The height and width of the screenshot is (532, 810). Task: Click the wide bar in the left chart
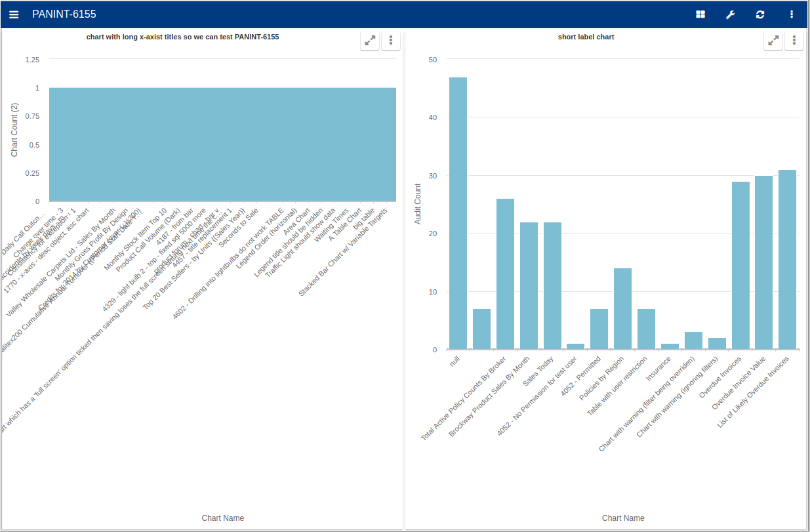[x=222, y=143]
